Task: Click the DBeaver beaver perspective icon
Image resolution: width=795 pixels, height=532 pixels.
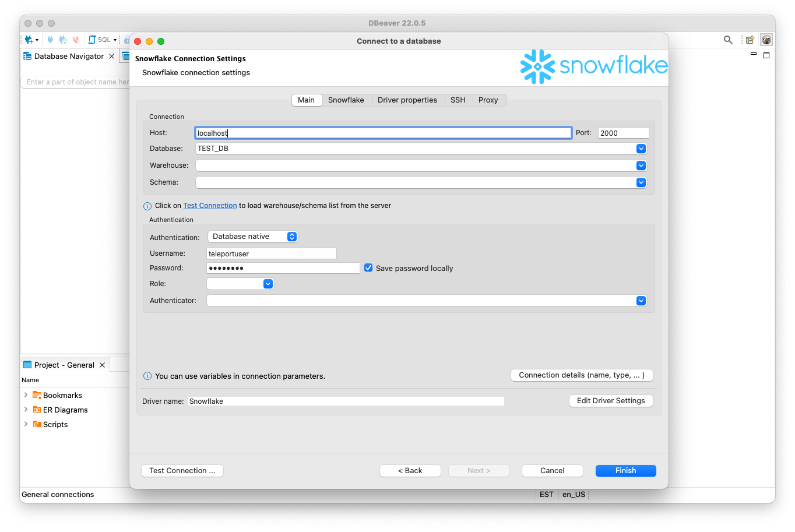Action: [766, 40]
